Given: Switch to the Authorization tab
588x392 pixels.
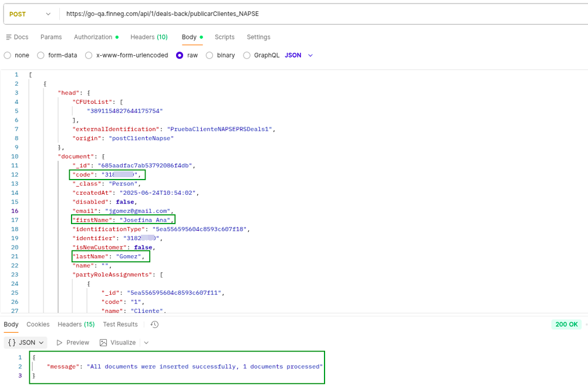Looking at the screenshot, I should click(93, 37).
